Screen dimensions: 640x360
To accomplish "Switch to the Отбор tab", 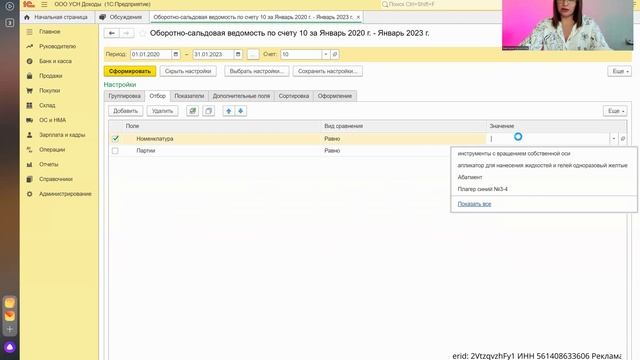I will coord(158,96).
